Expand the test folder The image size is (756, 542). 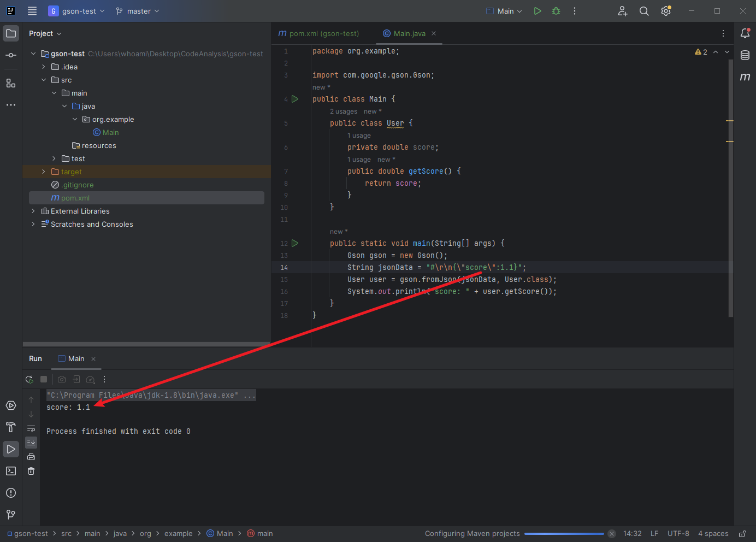point(54,158)
